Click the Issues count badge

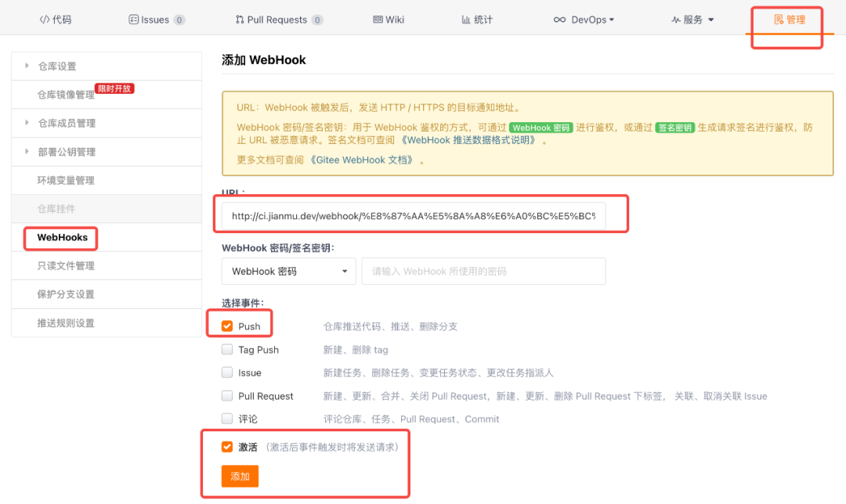tap(179, 20)
